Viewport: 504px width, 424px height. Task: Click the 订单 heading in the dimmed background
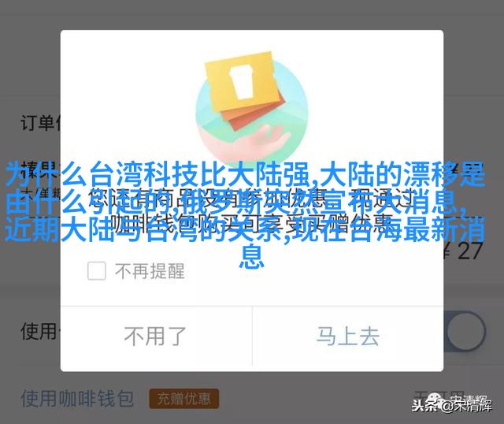[40, 123]
